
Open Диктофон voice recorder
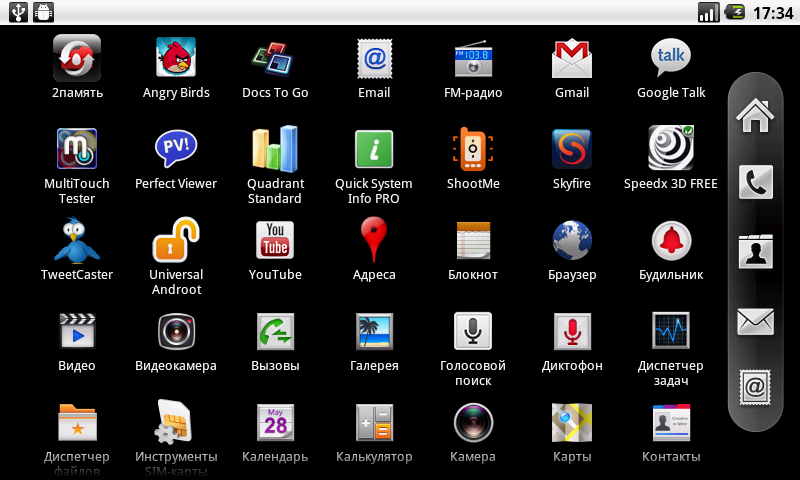click(572, 331)
